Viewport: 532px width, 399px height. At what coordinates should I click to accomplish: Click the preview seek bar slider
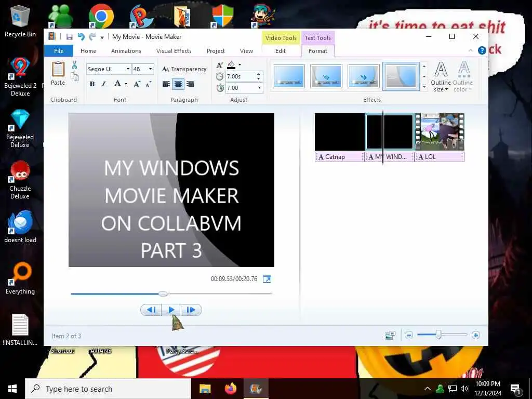[163, 294]
